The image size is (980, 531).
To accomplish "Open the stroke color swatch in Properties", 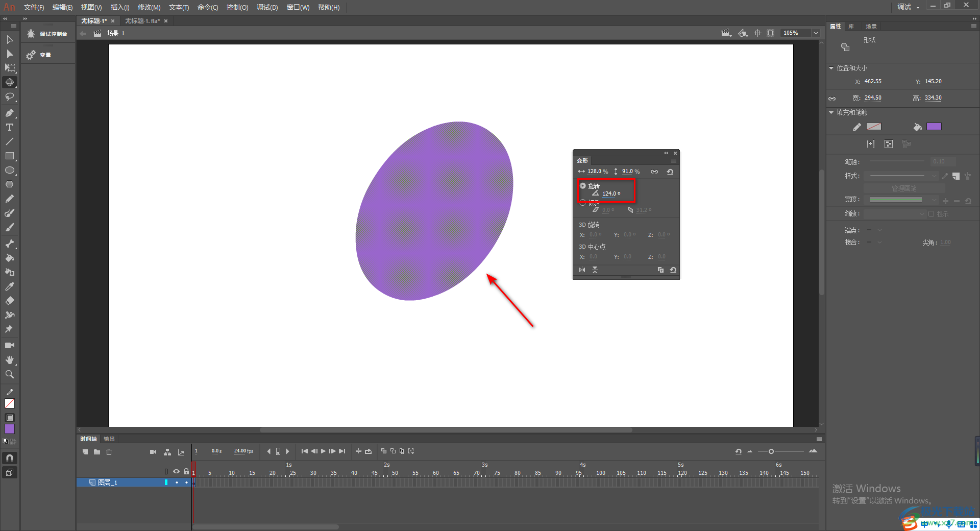I will [874, 127].
